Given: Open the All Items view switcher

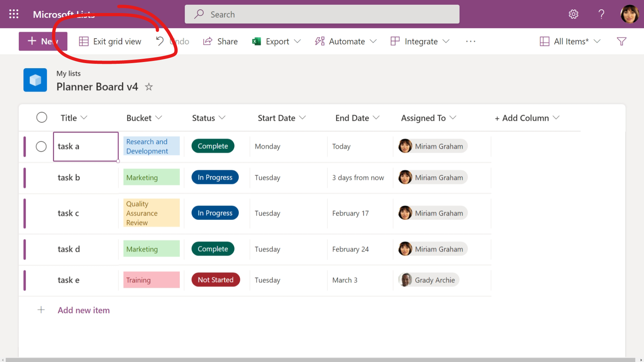Looking at the screenshot, I should coord(570,41).
